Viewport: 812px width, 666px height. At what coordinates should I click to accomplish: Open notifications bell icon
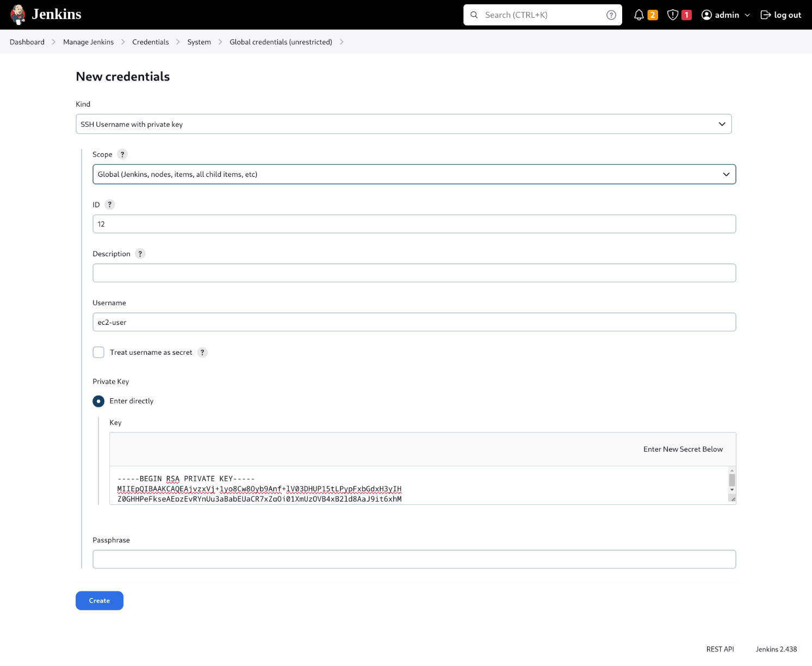(639, 15)
